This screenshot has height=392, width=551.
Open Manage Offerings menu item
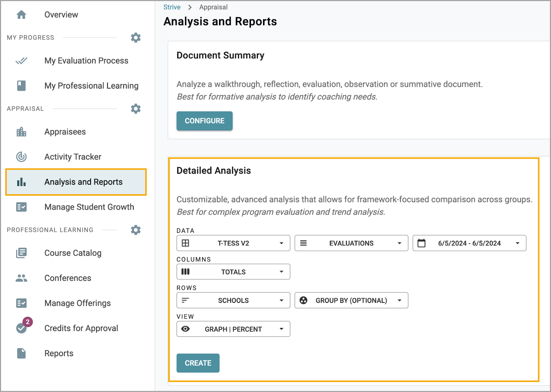pyautogui.click(x=78, y=303)
